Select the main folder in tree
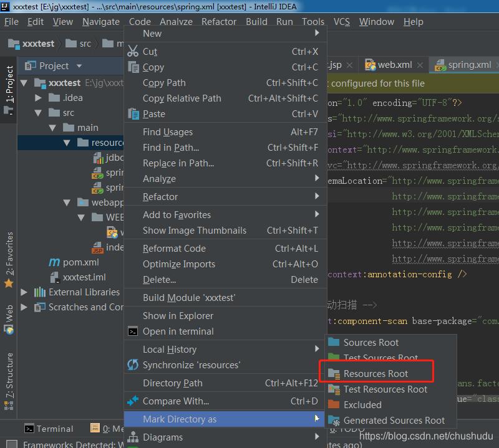 click(x=88, y=128)
